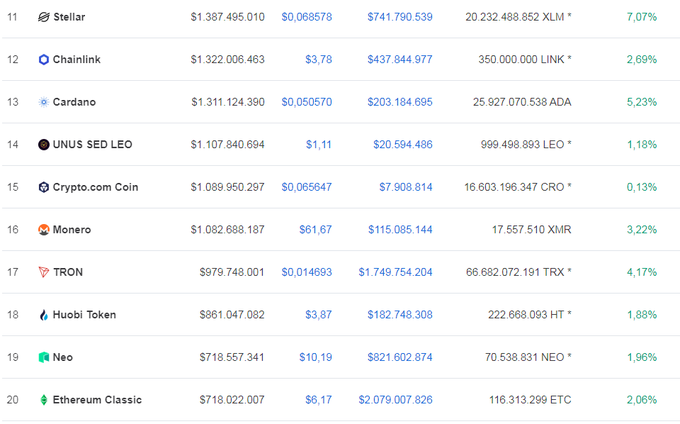Select Cardano 5,23% change value
The image size is (680, 424).
(642, 102)
